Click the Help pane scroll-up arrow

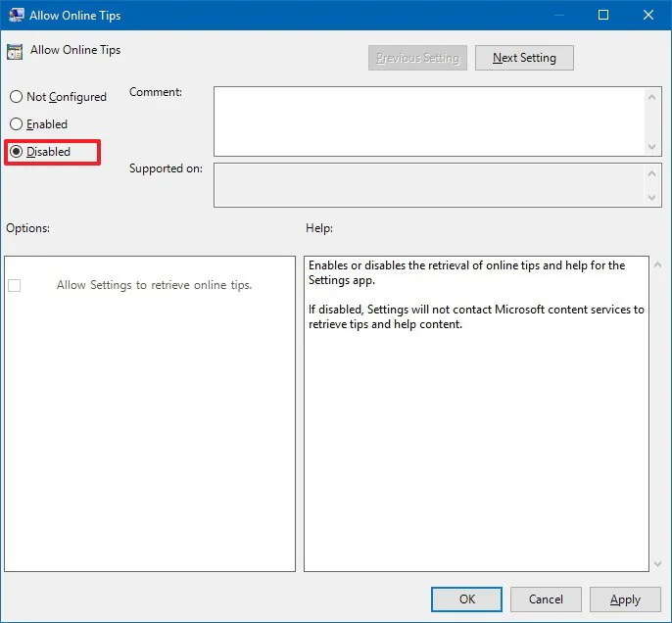tap(658, 265)
